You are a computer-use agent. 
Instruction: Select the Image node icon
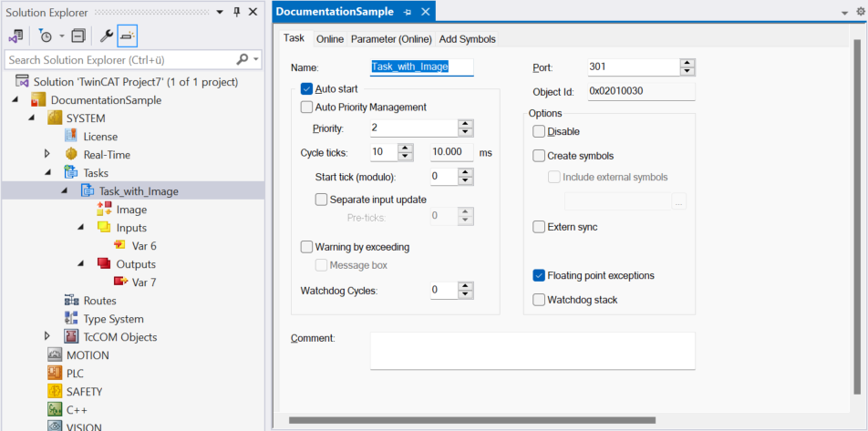pyautogui.click(x=104, y=210)
